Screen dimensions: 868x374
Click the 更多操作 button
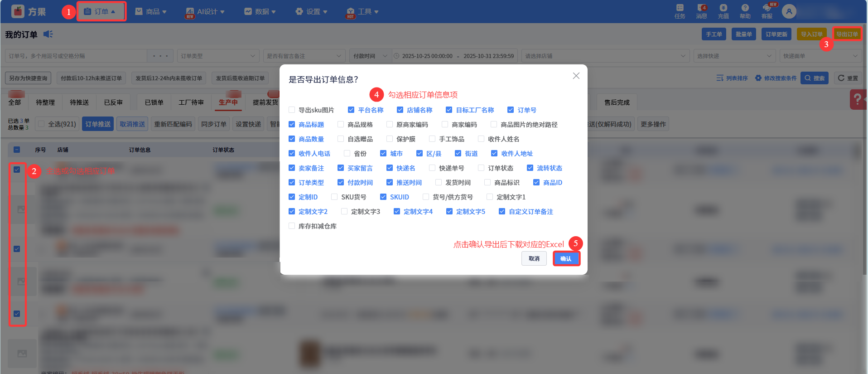click(653, 124)
